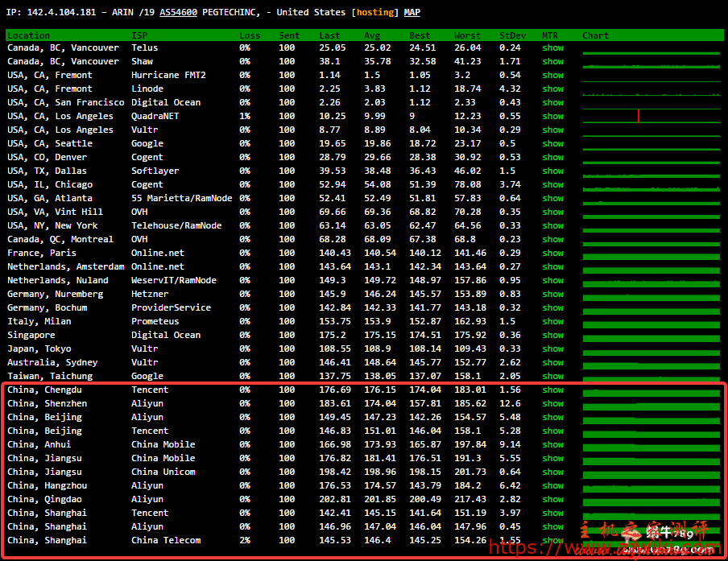Show MTR for Vancouver Telus row

coord(552,48)
